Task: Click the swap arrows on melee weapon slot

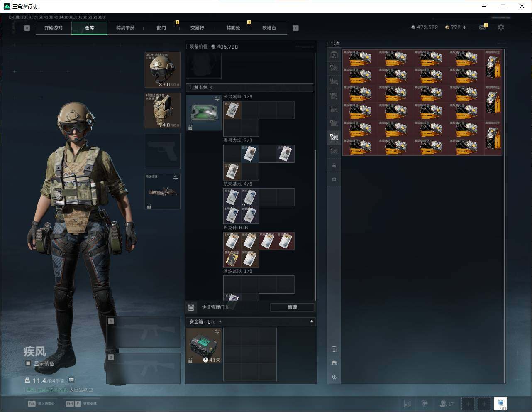Action: 176,178
